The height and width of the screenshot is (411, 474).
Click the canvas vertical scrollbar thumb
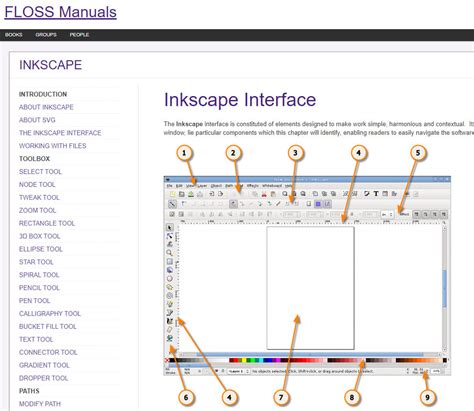point(444,289)
